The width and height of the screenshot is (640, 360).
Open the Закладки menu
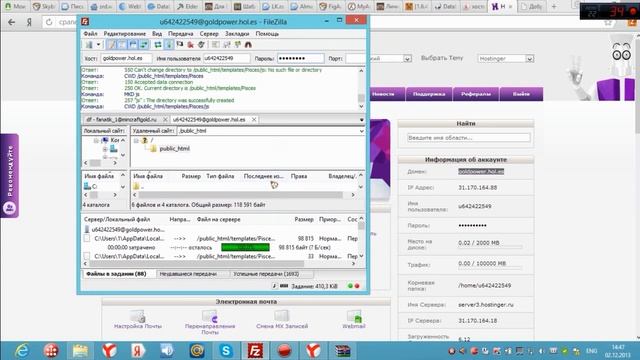tap(237, 33)
